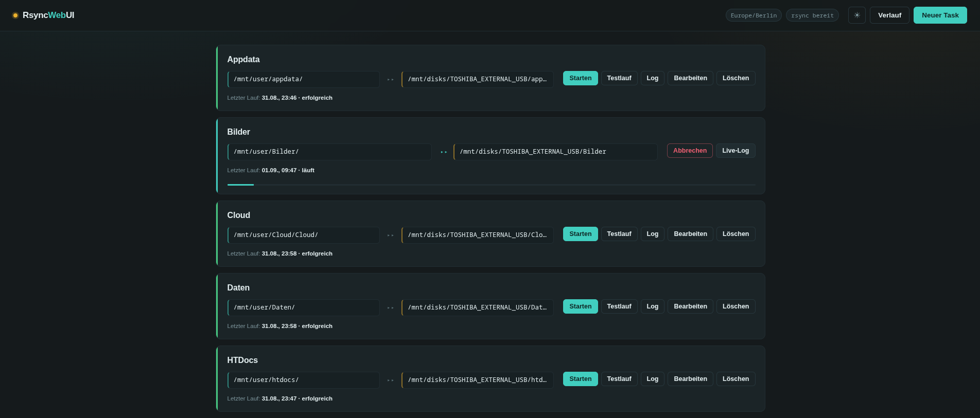Click the Europe/Berlin timezone badge
Image resolution: width=980 pixels, height=418 pixels.
754,15
